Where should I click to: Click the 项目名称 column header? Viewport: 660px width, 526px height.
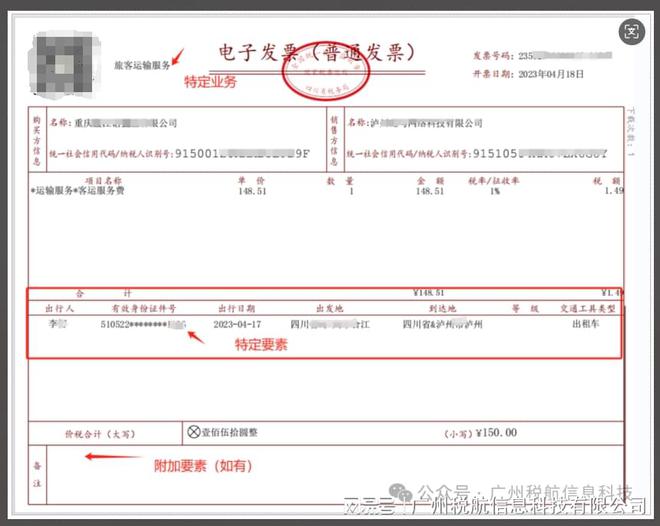click(x=103, y=181)
